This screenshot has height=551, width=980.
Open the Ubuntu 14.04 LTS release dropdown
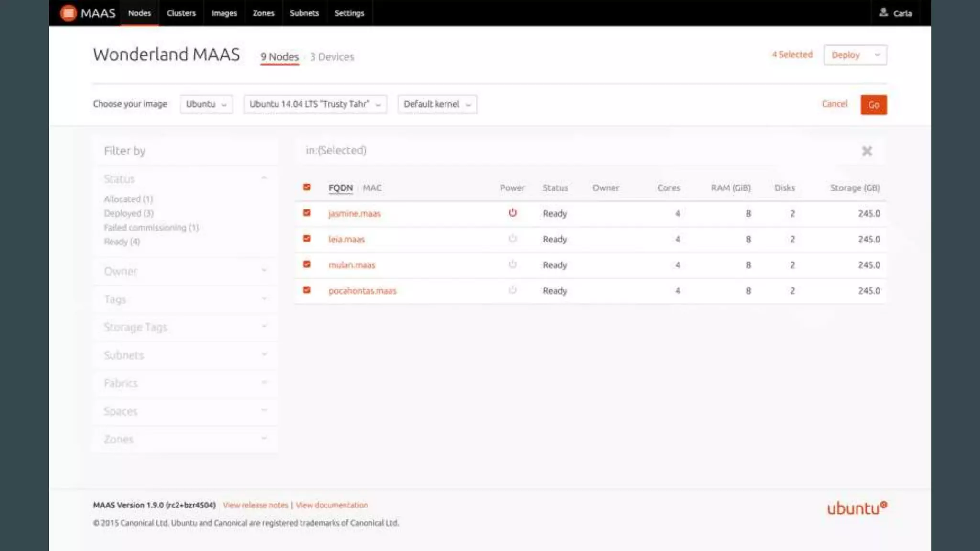[315, 104]
